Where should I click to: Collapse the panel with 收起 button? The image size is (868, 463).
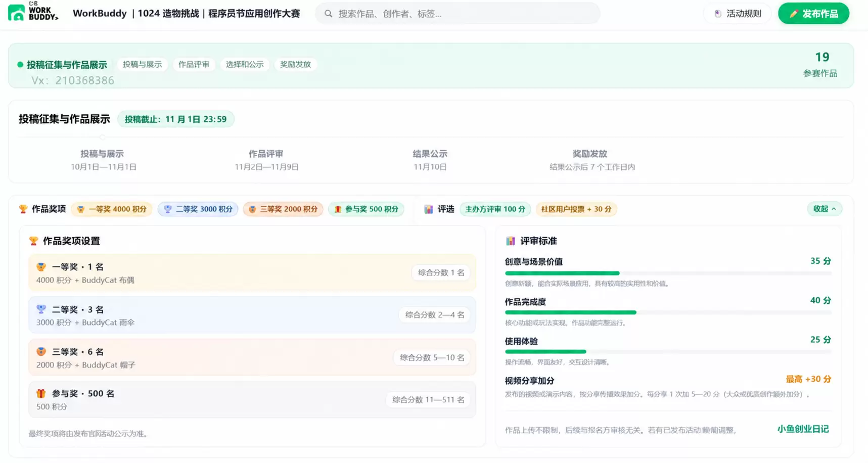(825, 209)
